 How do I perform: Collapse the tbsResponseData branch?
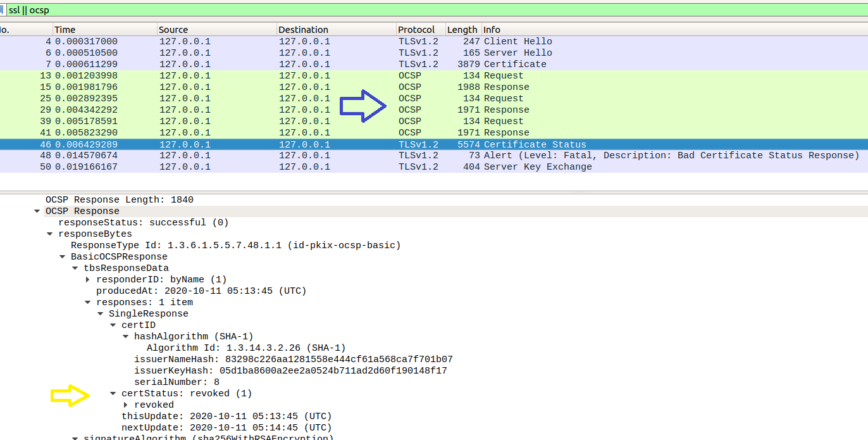pos(75,268)
